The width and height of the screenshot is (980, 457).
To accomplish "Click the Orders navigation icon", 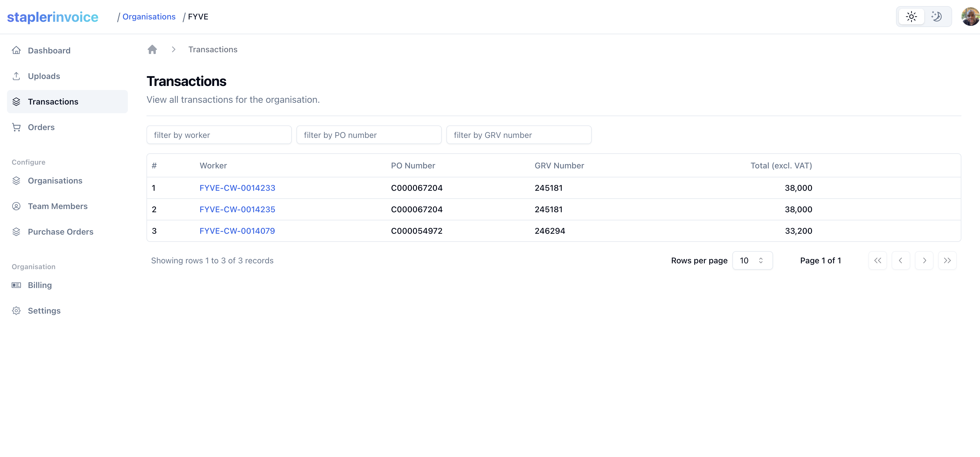I will tap(17, 127).
